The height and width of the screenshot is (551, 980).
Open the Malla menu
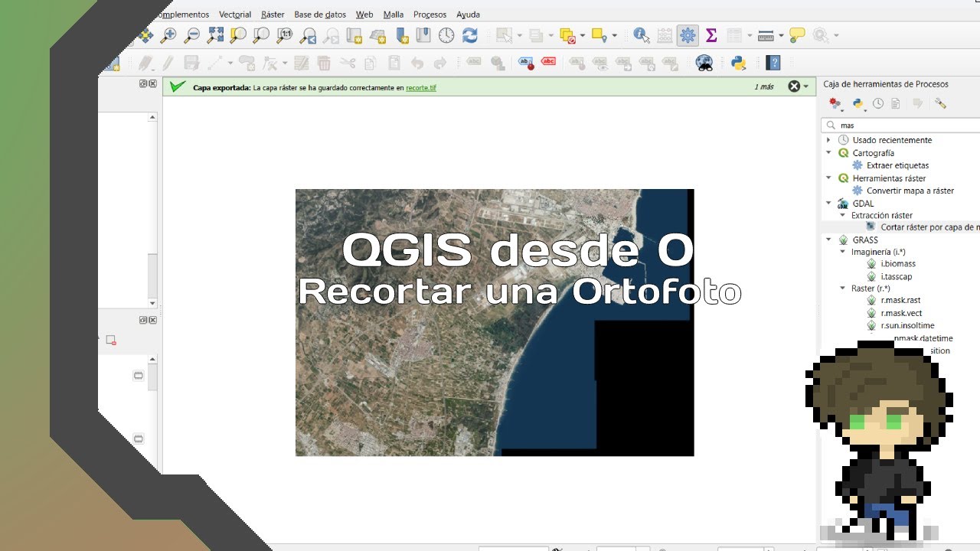[x=394, y=15]
